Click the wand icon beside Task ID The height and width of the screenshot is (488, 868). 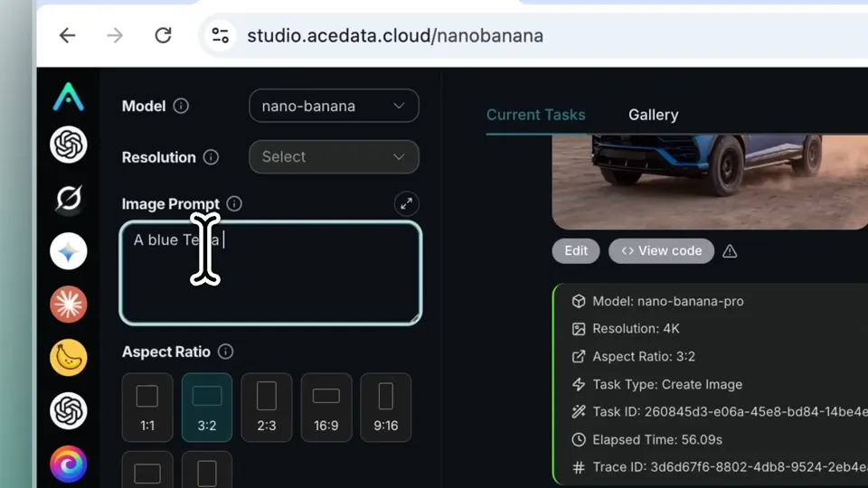[579, 412]
